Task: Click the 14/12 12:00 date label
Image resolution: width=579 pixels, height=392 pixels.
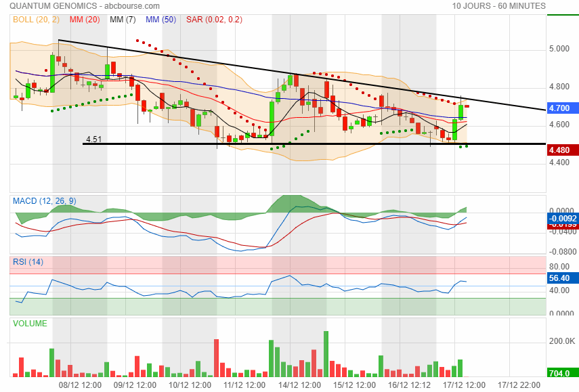Action: click(x=299, y=385)
